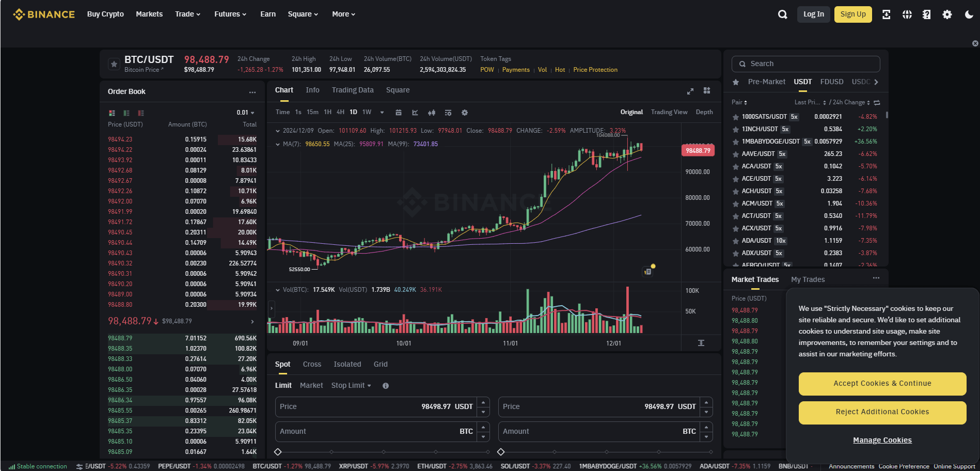The height and width of the screenshot is (471, 980).
Task: Expand the chart to fullscreen
Action: point(690,91)
